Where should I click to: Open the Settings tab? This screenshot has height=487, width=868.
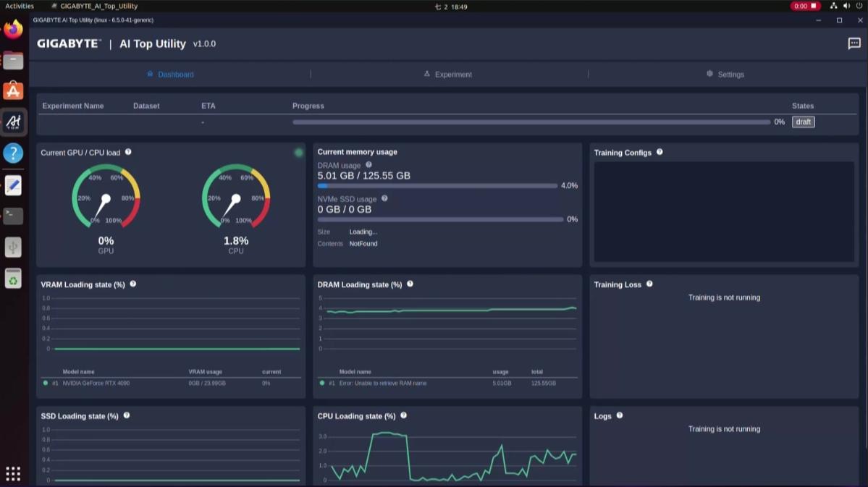[x=725, y=74]
